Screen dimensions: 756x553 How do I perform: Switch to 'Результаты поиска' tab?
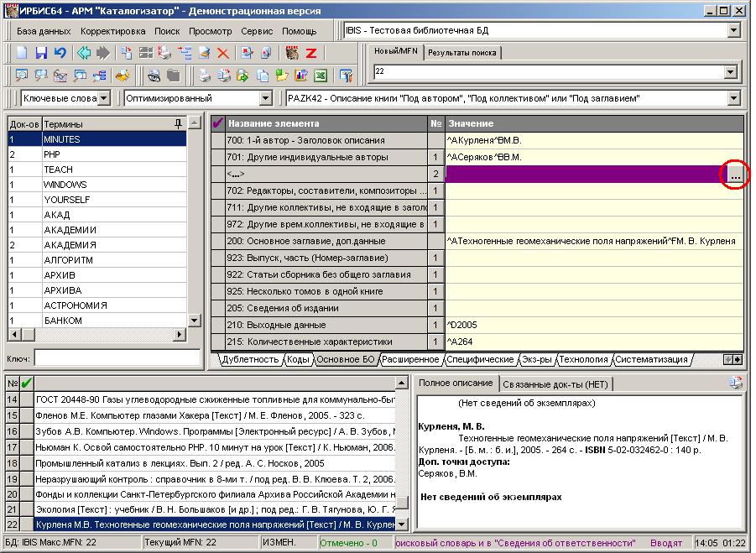(461, 53)
